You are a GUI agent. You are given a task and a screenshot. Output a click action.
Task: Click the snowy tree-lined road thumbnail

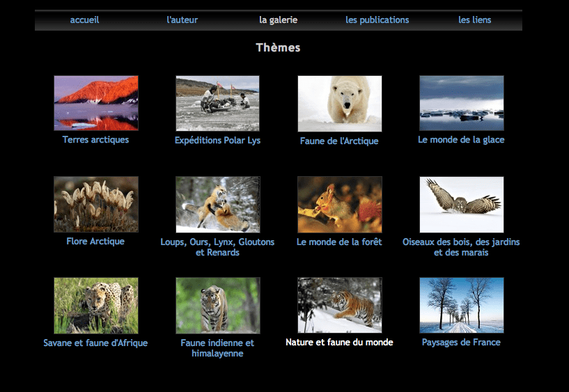(461, 306)
